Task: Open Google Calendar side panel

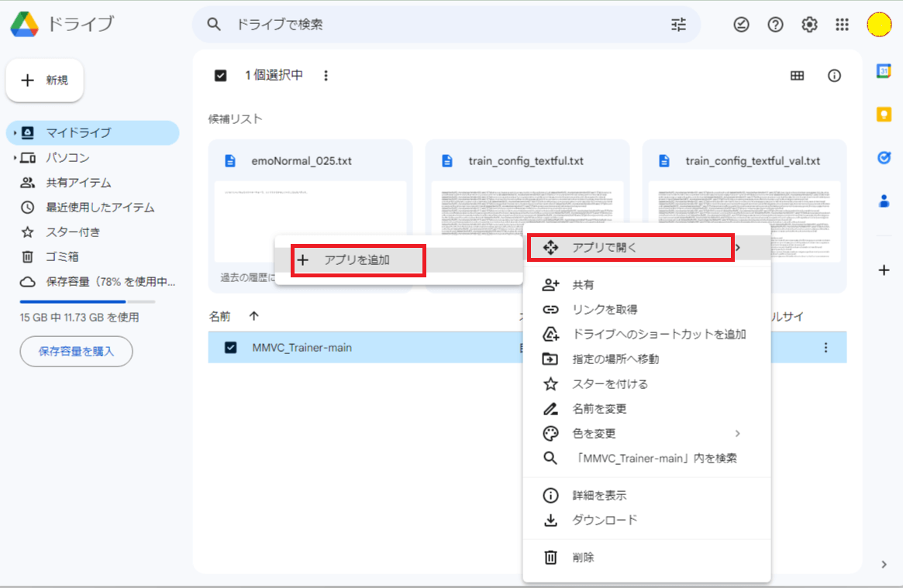Action: [884, 71]
